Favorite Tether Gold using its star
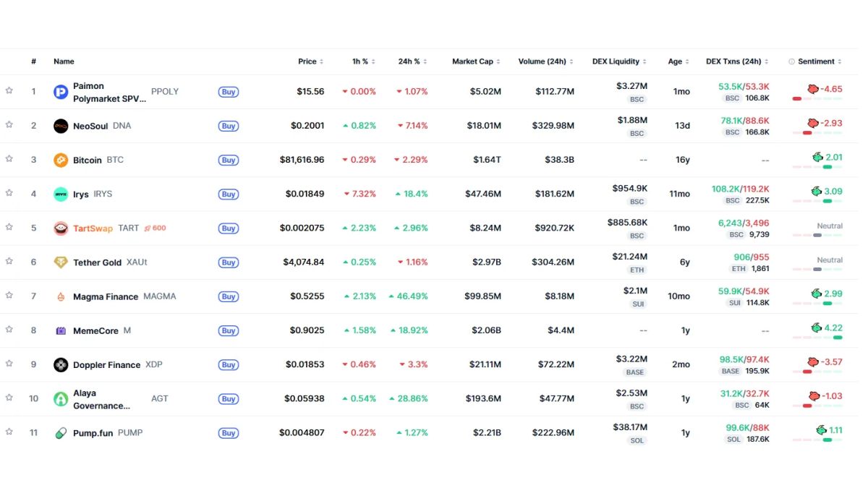This screenshot has height=488, width=868. pos(9,261)
